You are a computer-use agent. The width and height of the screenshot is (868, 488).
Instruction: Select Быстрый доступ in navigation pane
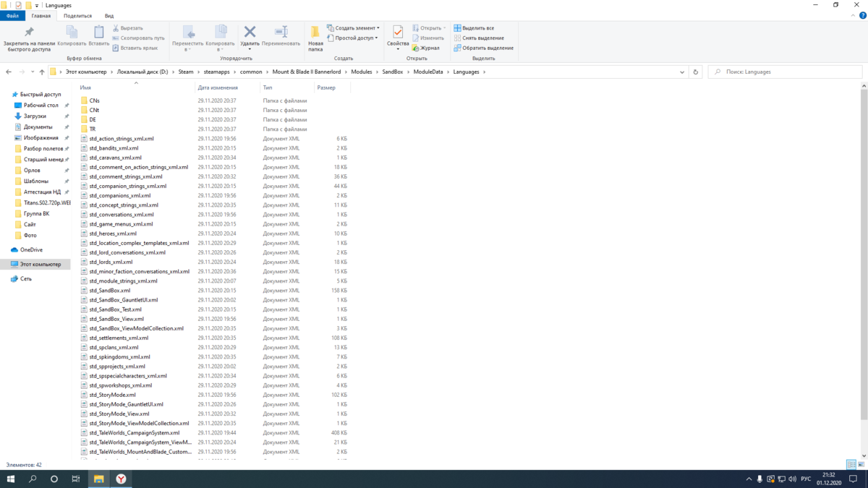coord(40,94)
